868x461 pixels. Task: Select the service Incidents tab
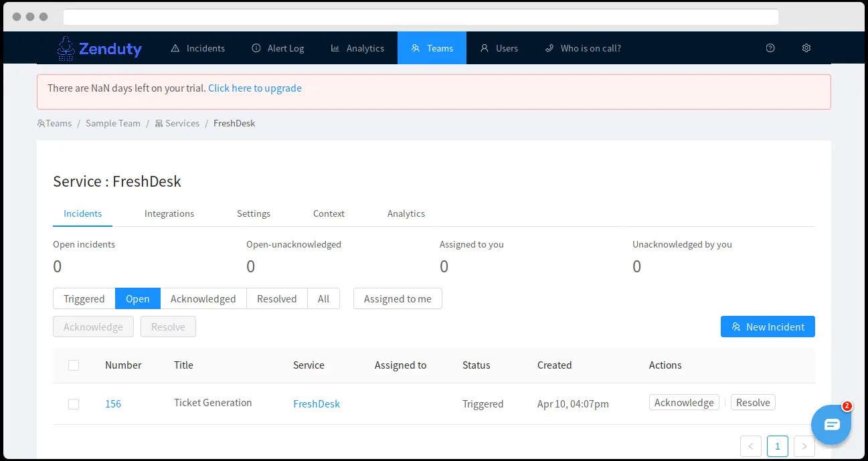[83, 213]
